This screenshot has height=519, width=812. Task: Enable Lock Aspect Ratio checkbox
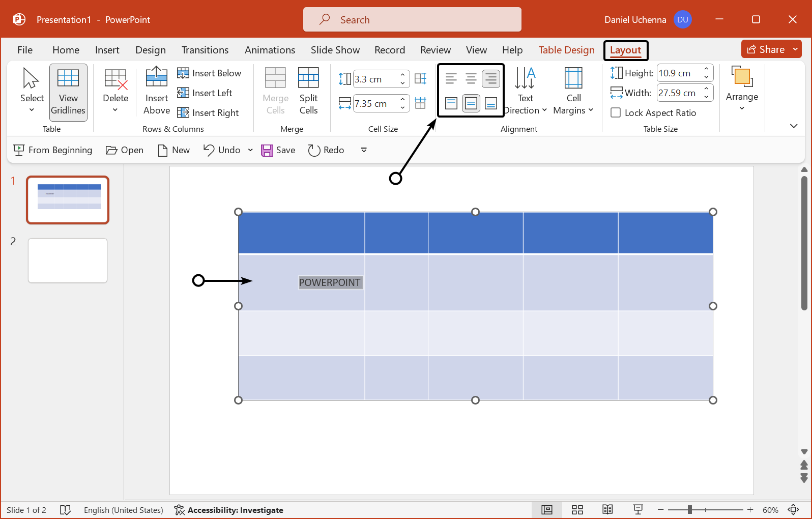616,113
